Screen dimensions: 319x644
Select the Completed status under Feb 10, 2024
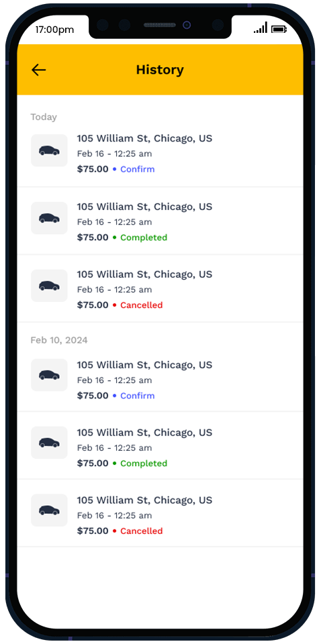[144, 464]
